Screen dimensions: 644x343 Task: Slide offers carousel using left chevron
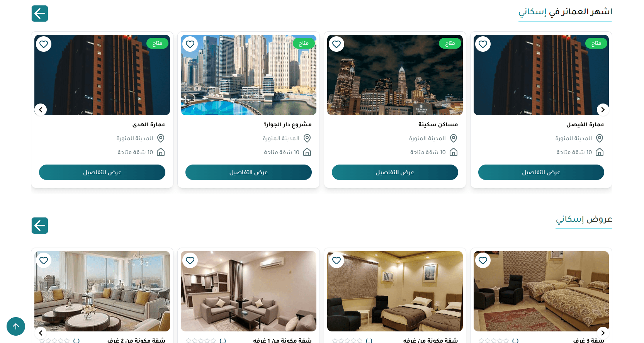[41, 333]
